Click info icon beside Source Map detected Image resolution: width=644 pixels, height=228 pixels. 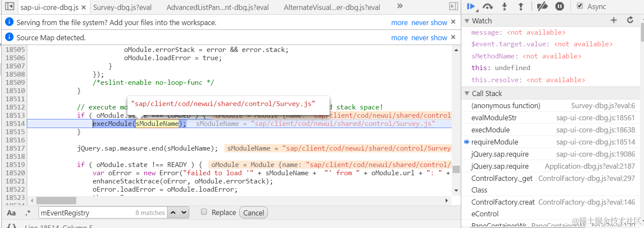(x=10, y=37)
